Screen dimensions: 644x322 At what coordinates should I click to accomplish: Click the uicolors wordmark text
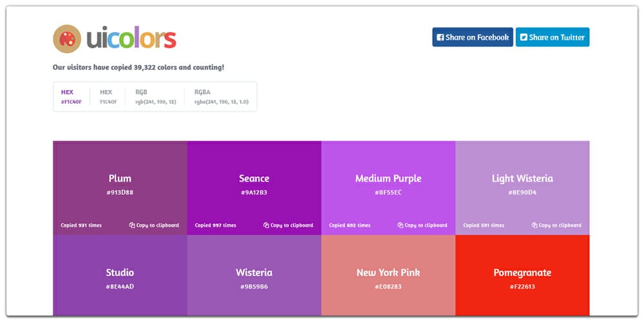coord(131,39)
